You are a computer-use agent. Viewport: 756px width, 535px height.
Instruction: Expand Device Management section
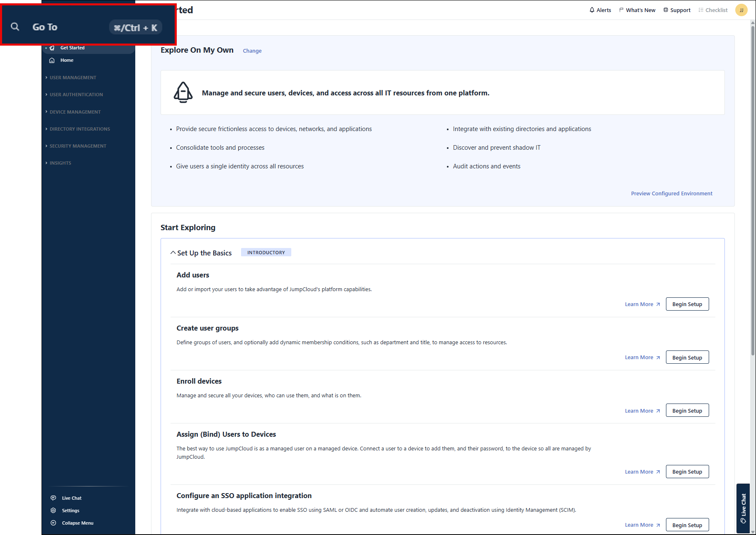(75, 112)
